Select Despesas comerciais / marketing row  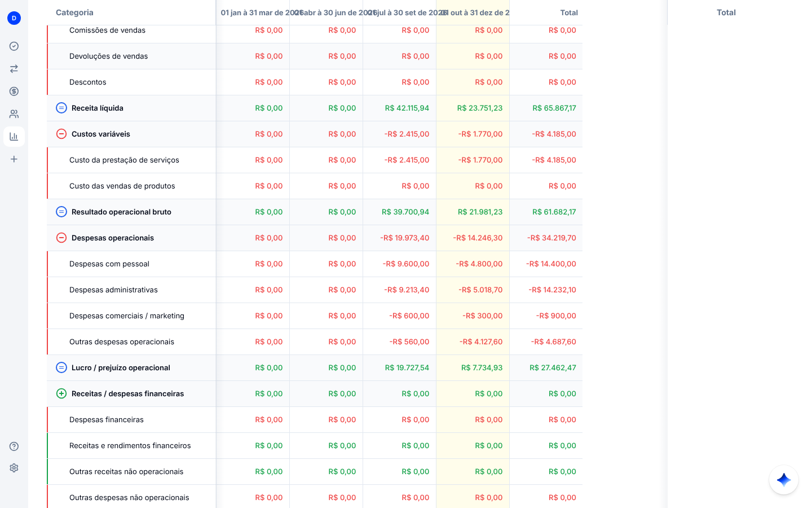coord(127,316)
